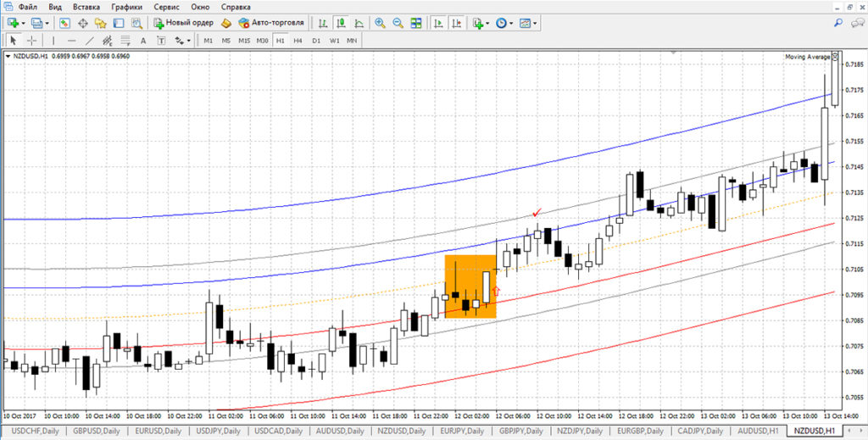Tile windows with the grid icon
Viewport: 868px width, 440px height.
(418, 23)
